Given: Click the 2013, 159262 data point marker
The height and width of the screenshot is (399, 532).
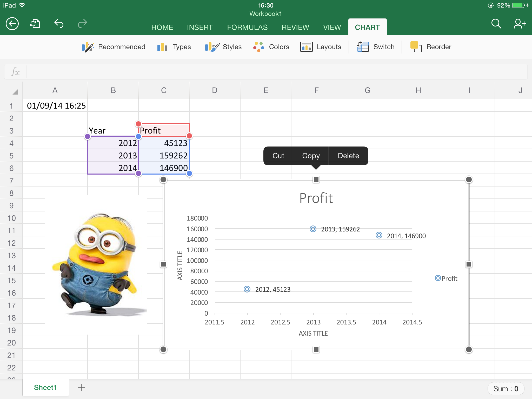Looking at the screenshot, I should click(313, 229).
